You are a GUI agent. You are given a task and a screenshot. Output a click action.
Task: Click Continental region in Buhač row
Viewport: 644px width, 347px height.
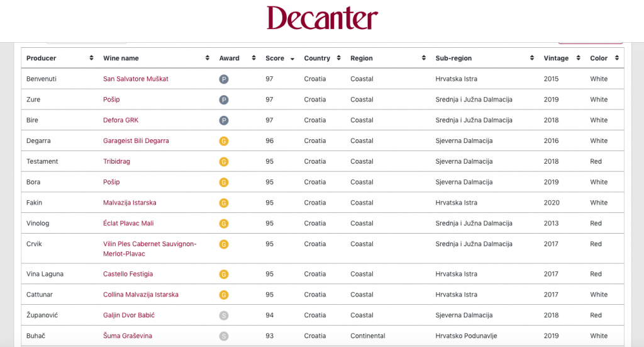click(x=367, y=336)
